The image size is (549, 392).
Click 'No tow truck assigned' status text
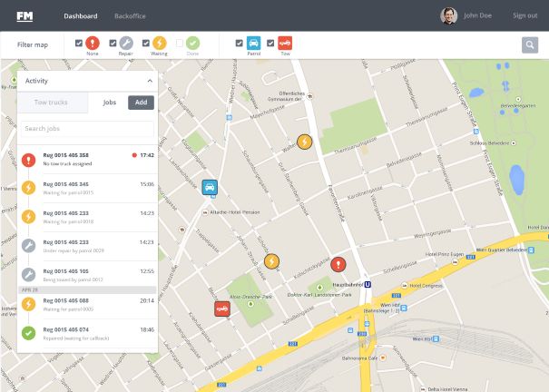point(67,164)
